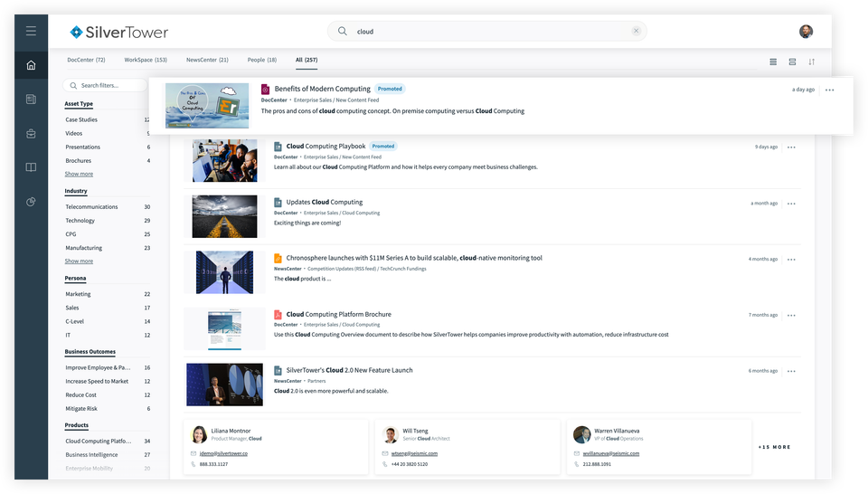Screen dimensions: 868x494
Task: Click Will Tseng's email address
Action: [x=414, y=453]
